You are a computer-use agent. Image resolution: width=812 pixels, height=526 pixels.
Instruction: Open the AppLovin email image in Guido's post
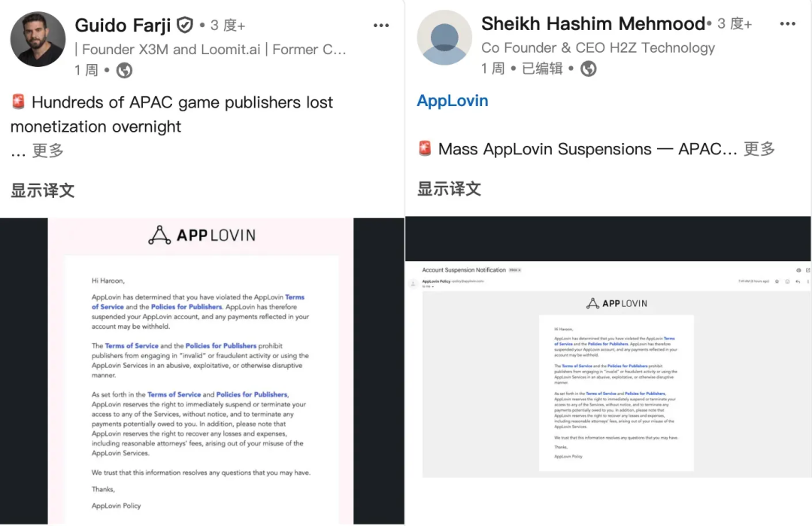coord(202,371)
